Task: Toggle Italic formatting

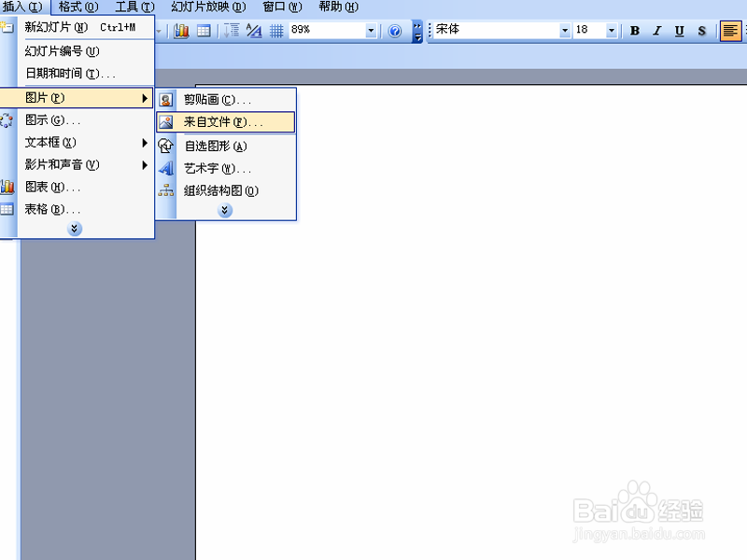Action: click(x=657, y=31)
